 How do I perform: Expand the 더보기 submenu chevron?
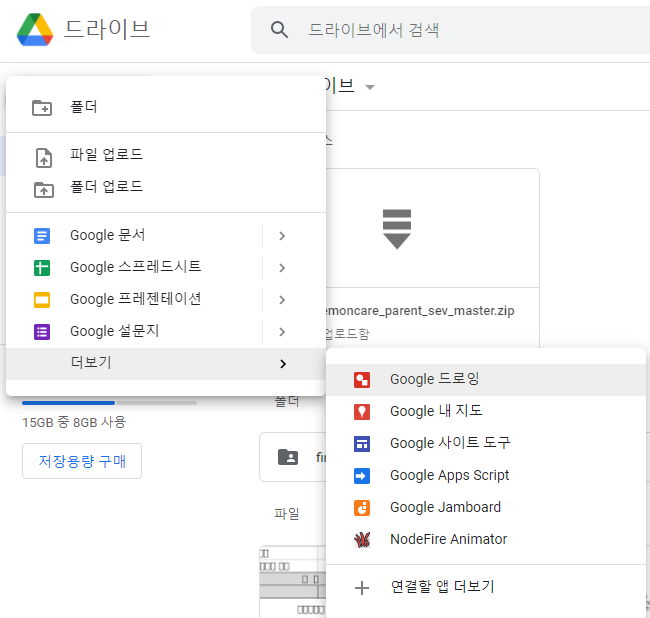coord(283,364)
